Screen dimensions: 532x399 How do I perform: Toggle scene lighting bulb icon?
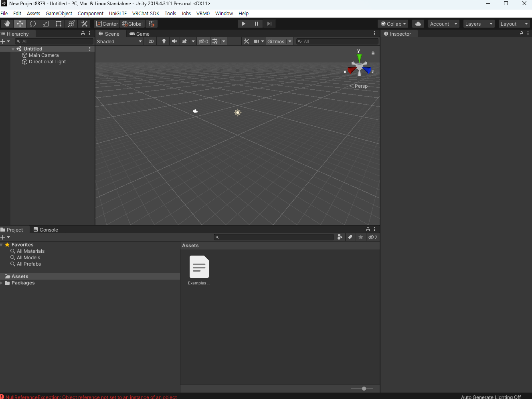[164, 41]
